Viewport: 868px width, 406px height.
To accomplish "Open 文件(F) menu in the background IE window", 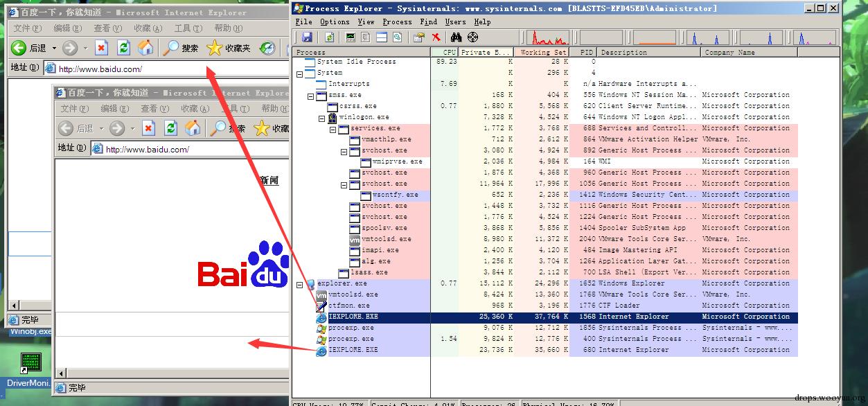I will pos(27,28).
